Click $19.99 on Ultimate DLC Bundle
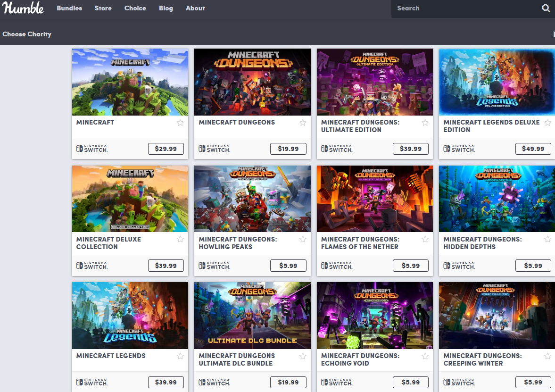 (288, 382)
